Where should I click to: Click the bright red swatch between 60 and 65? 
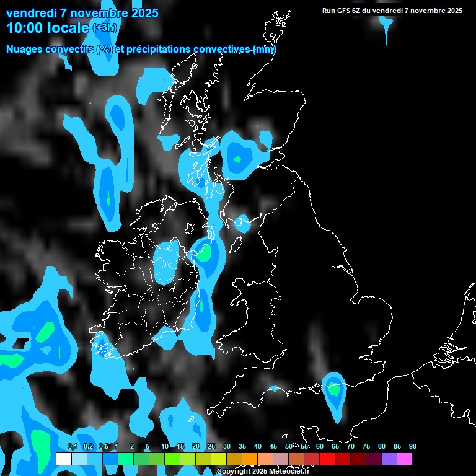(x=327, y=459)
